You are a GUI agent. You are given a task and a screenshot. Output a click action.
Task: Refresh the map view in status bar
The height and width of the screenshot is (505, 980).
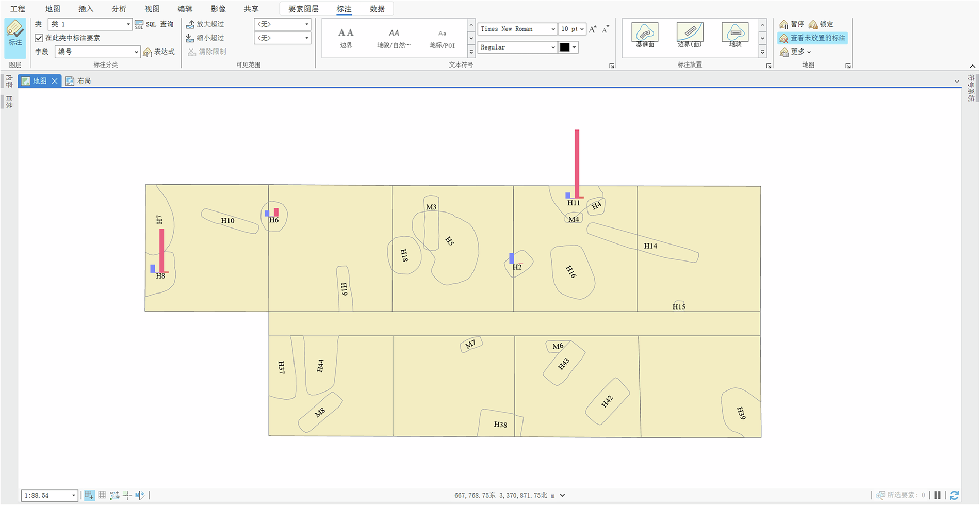tap(954, 495)
